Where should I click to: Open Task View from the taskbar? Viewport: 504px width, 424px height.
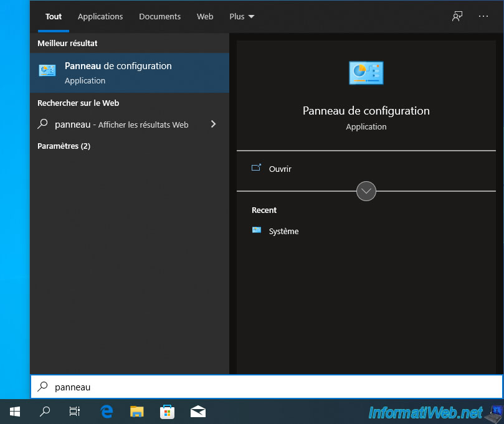click(x=75, y=412)
